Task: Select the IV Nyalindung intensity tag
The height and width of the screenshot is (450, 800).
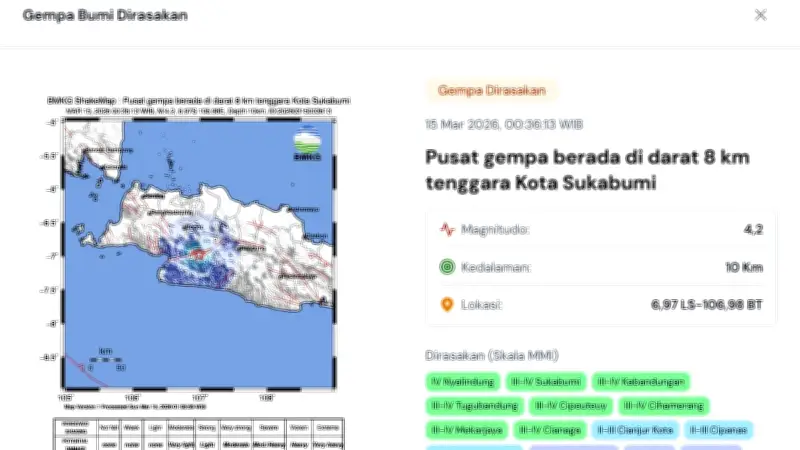Action: [461, 381]
